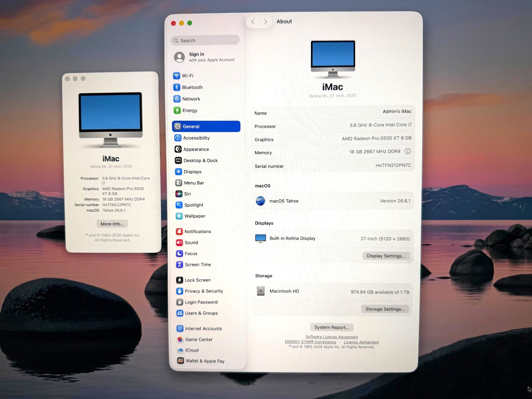Click the macOS Tahoe logo icon
The image size is (532, 399).
click(260, 201)
